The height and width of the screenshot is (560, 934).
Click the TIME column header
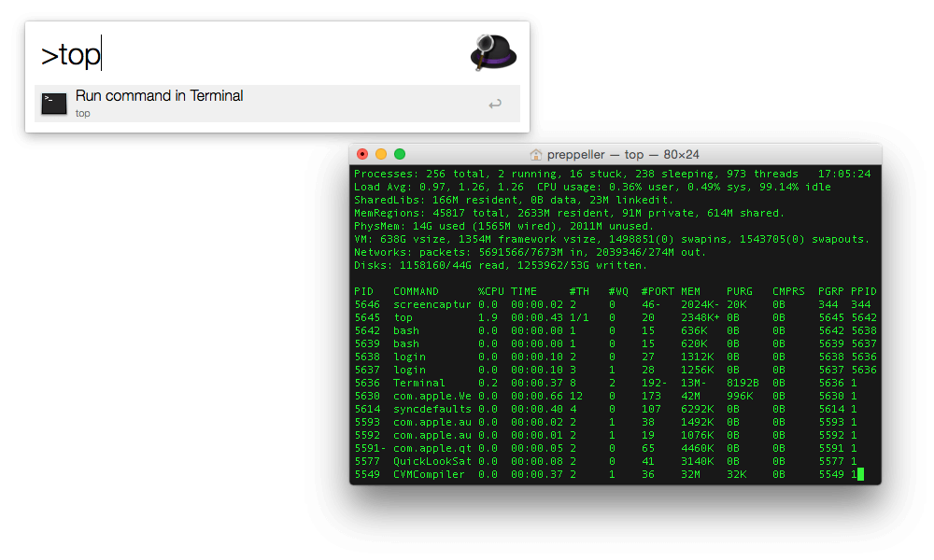[524, 291]
